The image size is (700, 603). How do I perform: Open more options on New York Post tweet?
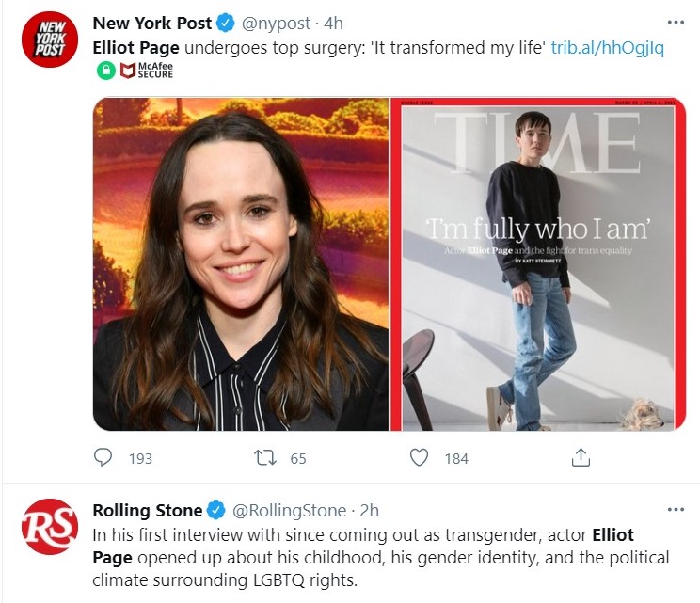coord(676,23)
